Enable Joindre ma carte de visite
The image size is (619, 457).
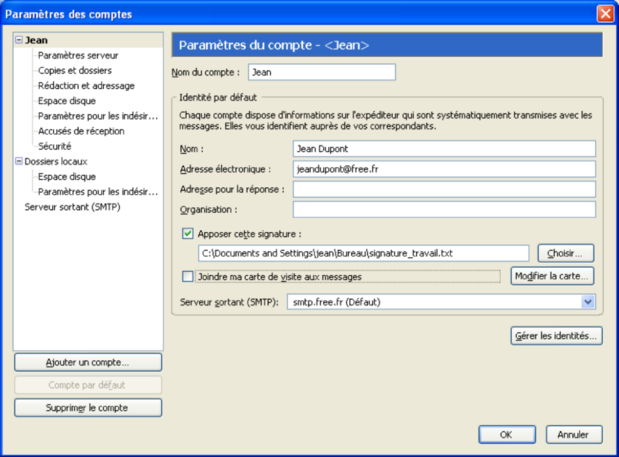188,276
